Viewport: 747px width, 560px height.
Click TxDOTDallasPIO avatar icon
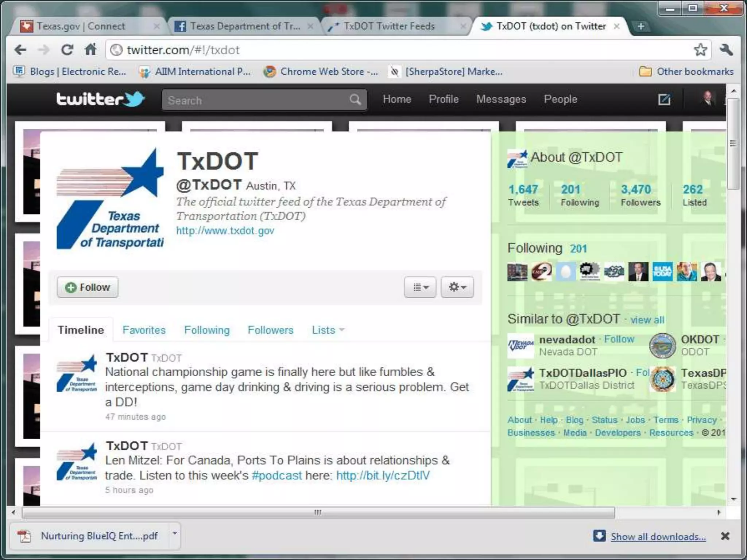point(520,379)
